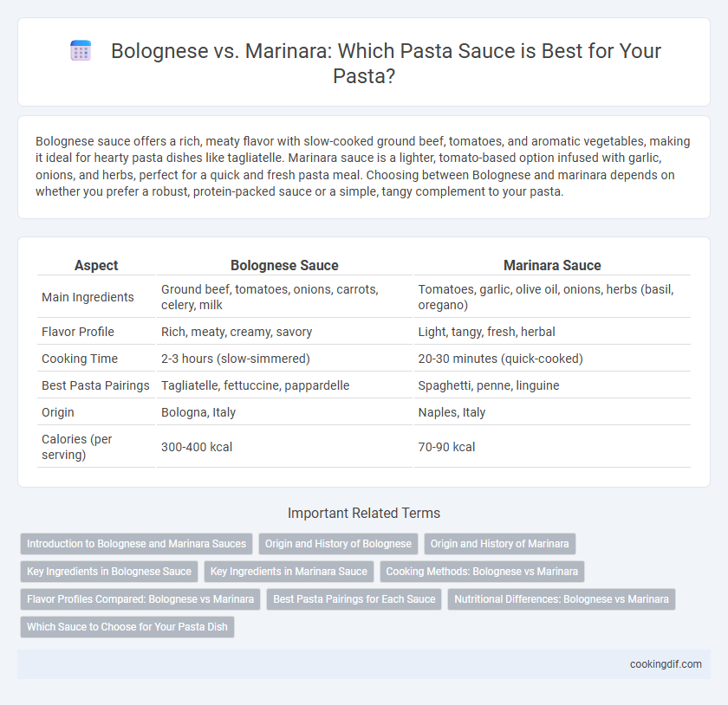Open 'Origin and History of Bolognese' tag
This screenshot has height=705, width=728.
[338, 544]
